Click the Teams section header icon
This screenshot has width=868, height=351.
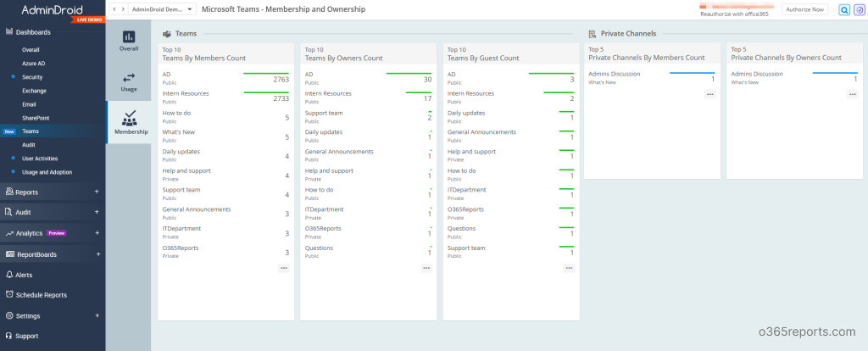[x=166, y=34]
